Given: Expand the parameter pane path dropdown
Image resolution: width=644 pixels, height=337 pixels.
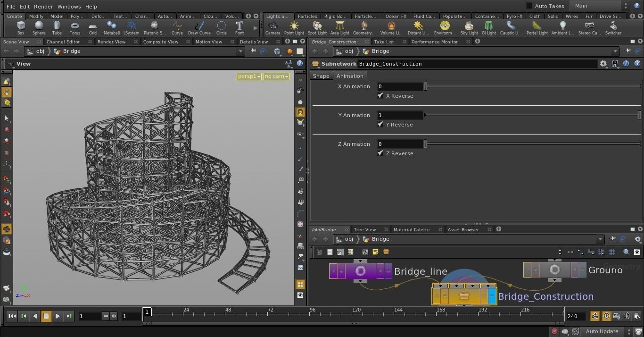Looking at the screenshot, I should [x=615, y=51].
